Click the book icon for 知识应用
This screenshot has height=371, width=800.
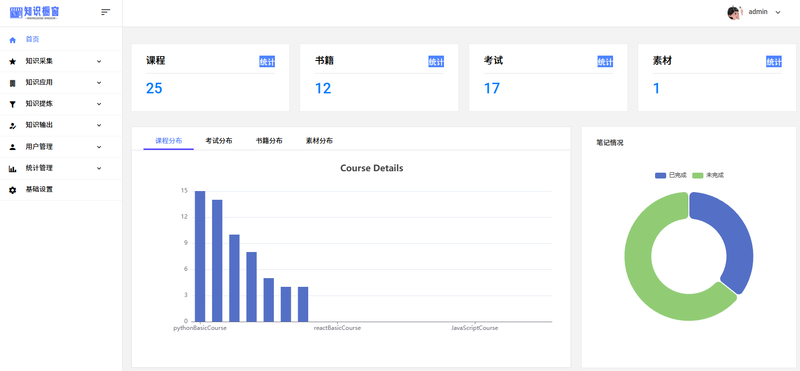pyautogui.click(x=13, y=83)
